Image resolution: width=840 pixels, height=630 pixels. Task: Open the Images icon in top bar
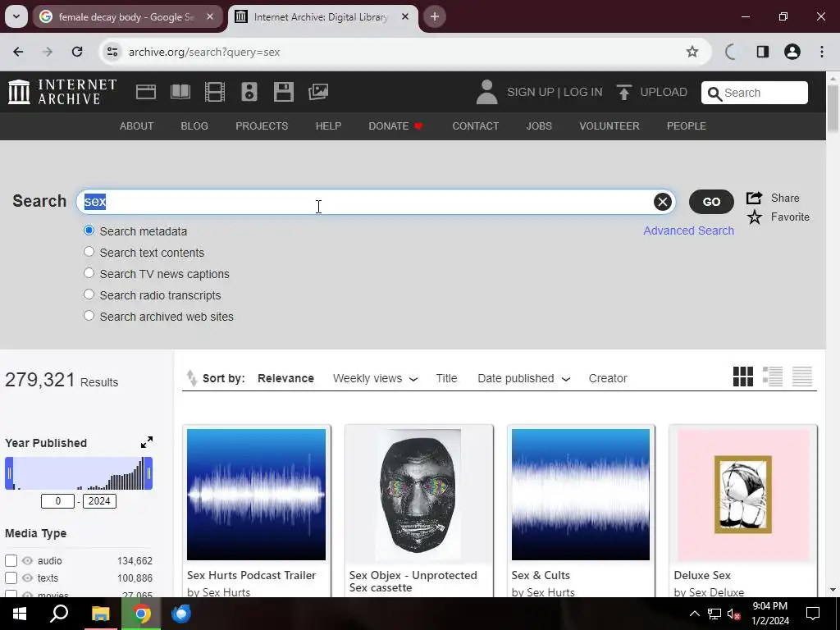pyautogui.click(x=318, y=92)
